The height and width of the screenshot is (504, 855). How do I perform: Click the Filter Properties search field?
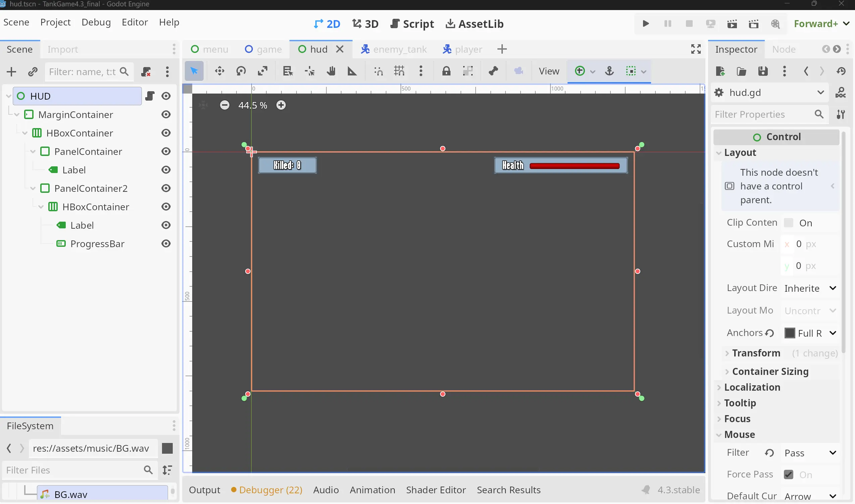[769, 114]
